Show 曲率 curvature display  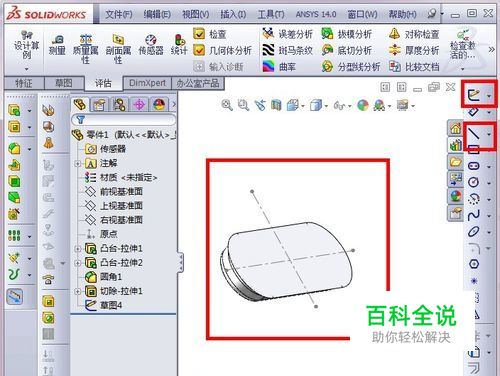click(279, 66)
